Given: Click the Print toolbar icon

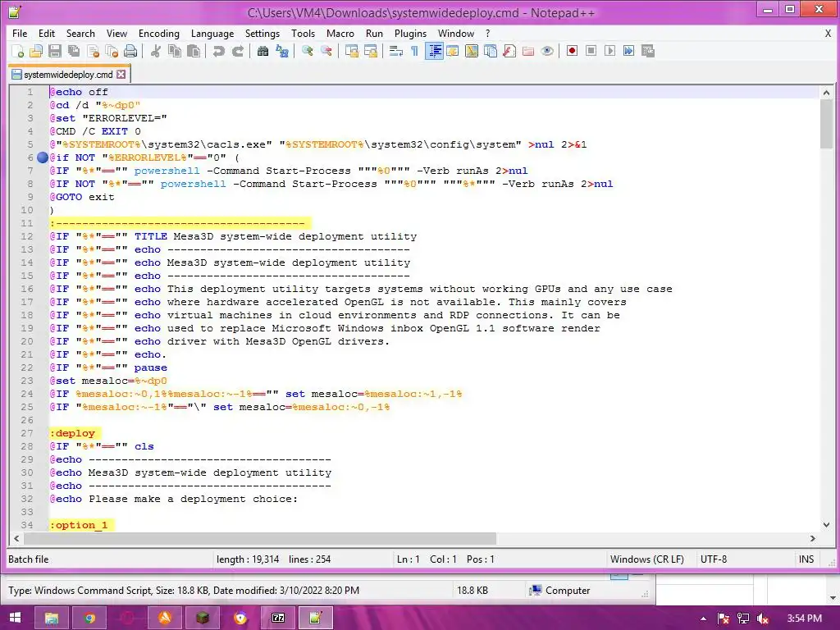Looking at the screenshot, I should click(130, 51).
